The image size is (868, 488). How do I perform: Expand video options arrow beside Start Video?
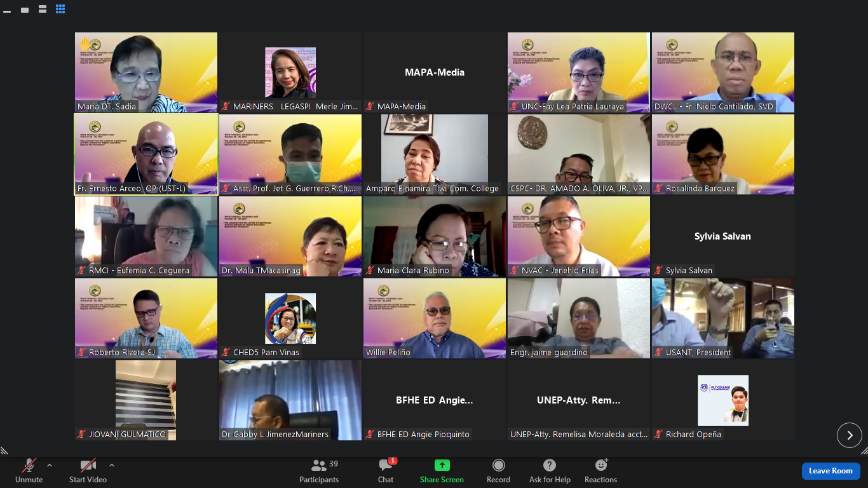pos(112,465)
